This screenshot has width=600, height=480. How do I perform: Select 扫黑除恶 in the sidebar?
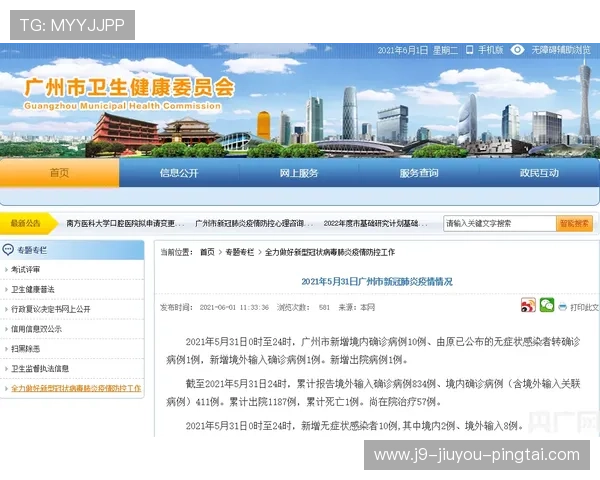coord(25,349)
